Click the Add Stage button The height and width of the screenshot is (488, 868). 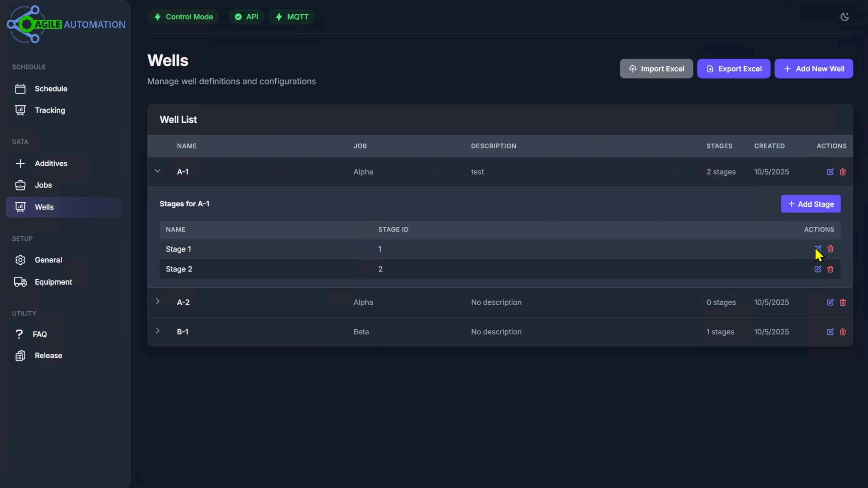click(x=810, y=204)
